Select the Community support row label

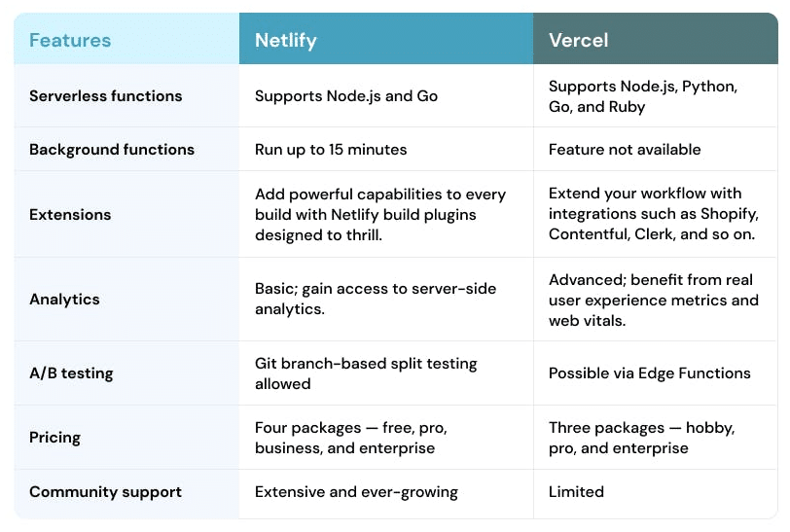coord(105,492)
